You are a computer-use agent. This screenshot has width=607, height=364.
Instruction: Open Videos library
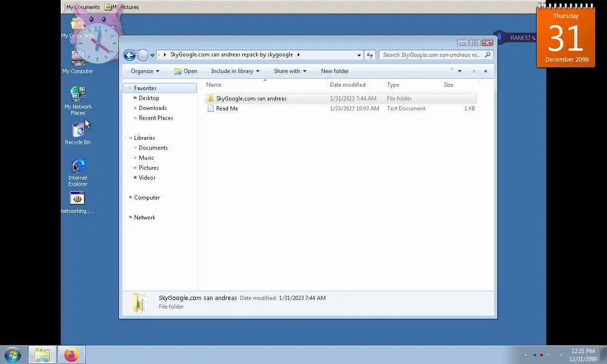tap(147, 178)
